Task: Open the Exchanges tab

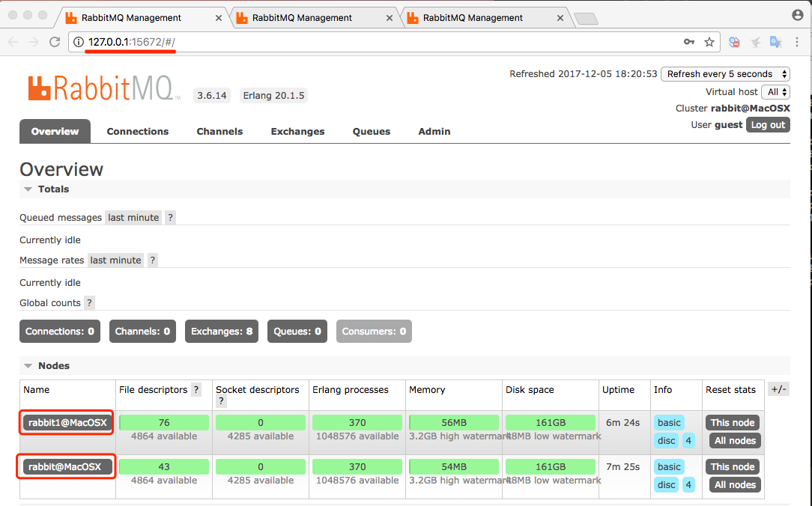Action: 298,132
